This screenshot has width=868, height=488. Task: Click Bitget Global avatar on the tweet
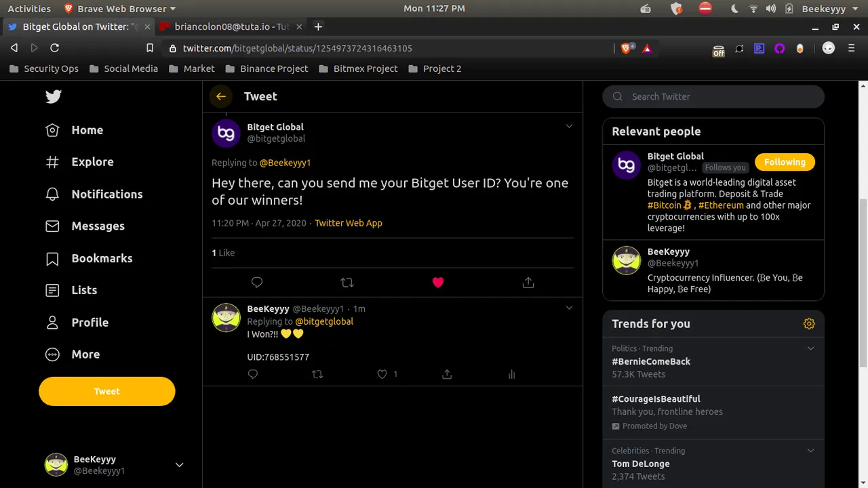(x=226, y=133)
